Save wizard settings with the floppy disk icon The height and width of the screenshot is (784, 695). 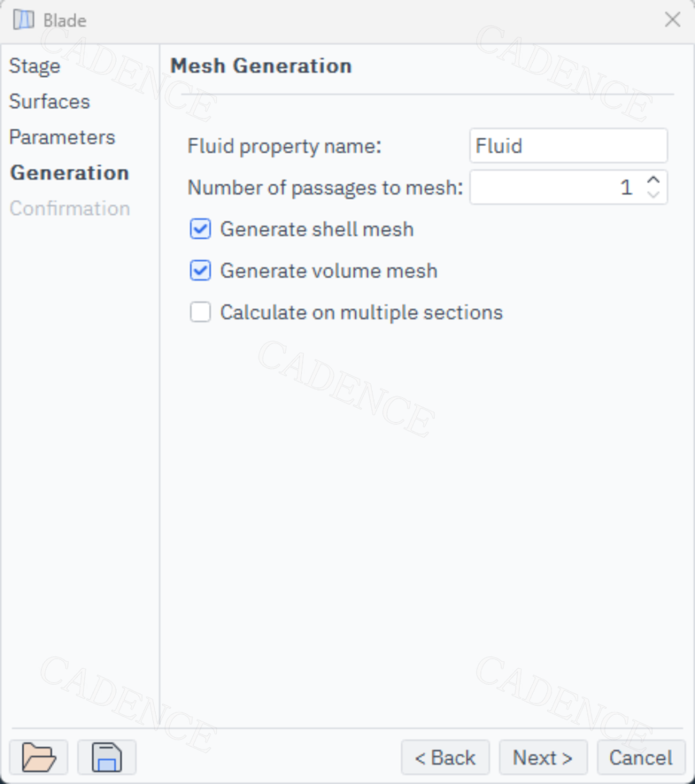point(107,757)
